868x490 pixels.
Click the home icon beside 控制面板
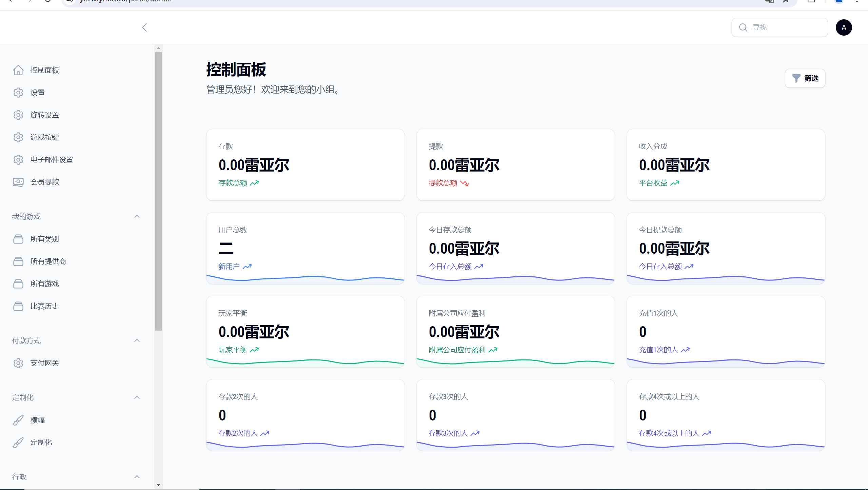click(x=18, y=70)
